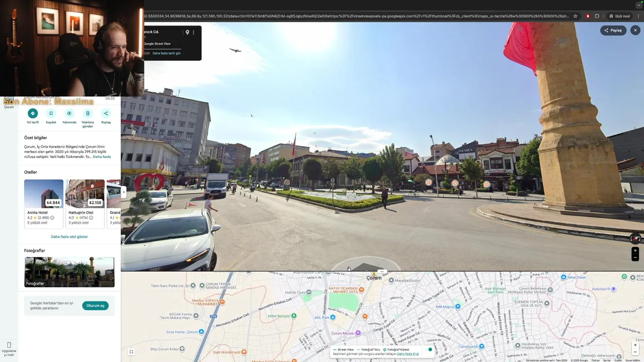Viewport: 644px width, 362px height.
Task: Open the Chrome three-dot menu
Action: pos(639,16)
